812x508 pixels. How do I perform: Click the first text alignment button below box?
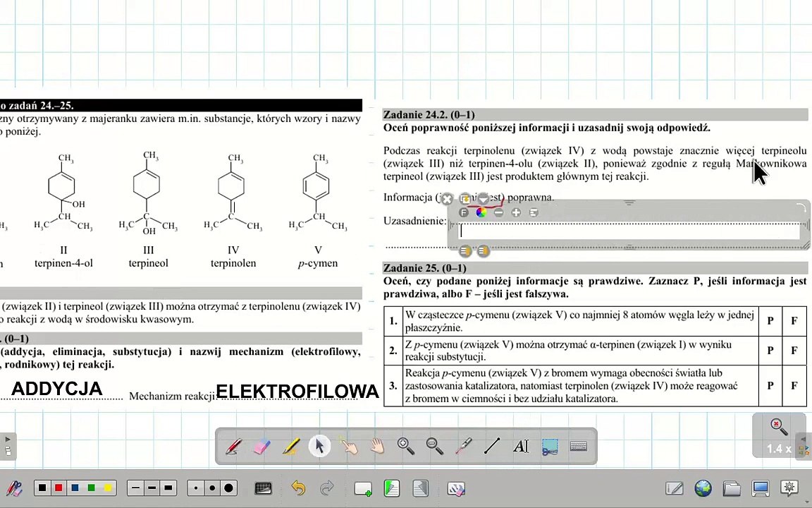[465, 251]
